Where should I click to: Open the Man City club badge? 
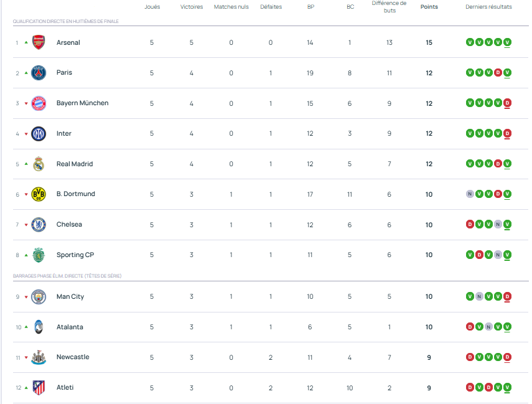point(39,297)
